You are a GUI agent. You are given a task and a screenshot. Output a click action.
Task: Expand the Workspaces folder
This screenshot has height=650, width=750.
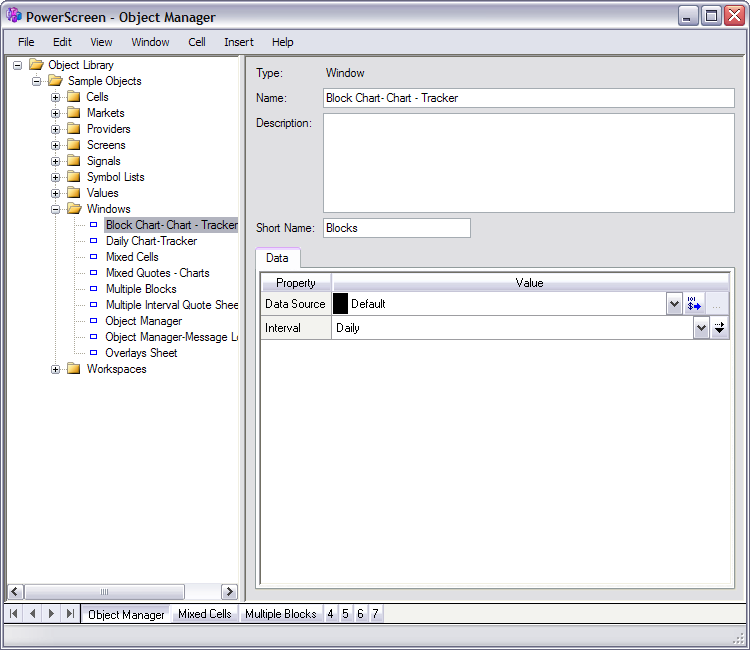[56, 369]
